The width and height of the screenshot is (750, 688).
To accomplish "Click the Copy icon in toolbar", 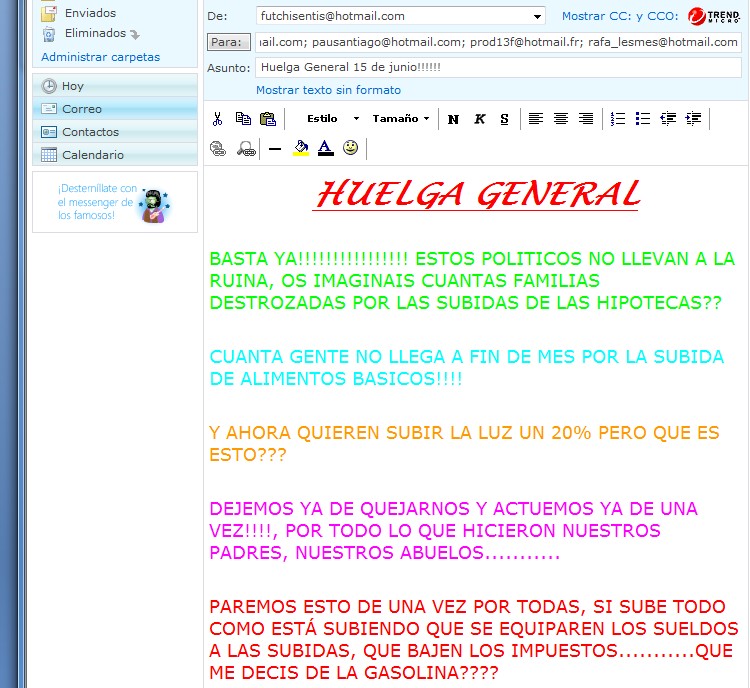I will [x=243, y=118].
